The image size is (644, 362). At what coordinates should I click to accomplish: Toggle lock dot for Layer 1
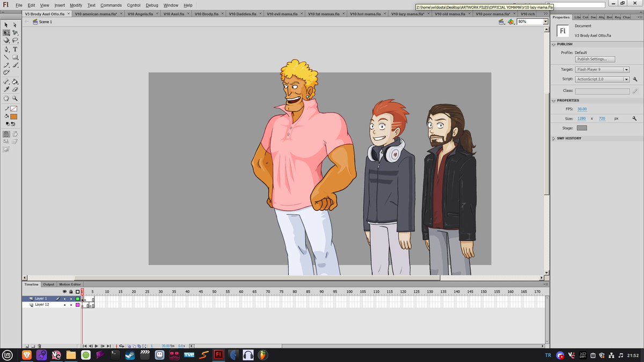[x=71, y=299]
